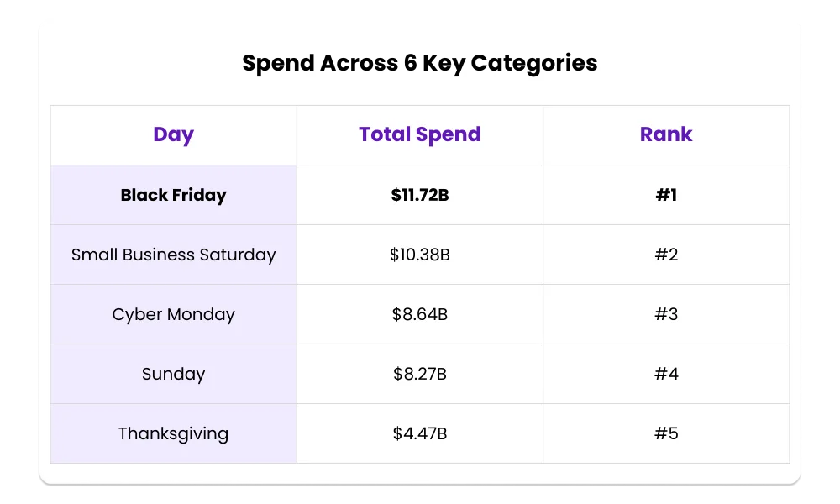The image size is (840, 504).
Task: Click the Thanksgiving day cell
Action: click(173, 433)
